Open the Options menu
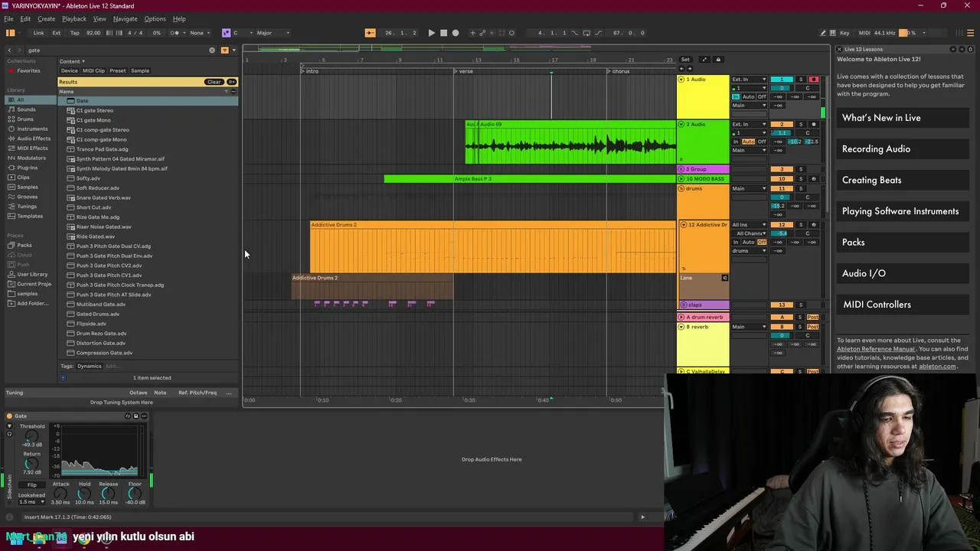This screenshot has width=980, height=551. coord(155,18)
